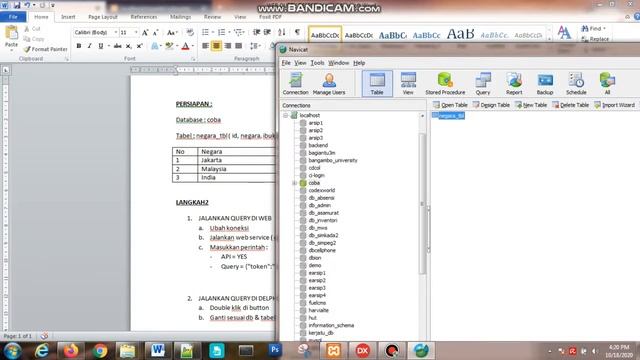Click Open Table in Navicat
The image size is (640, 360).
[x=450, y=105]
